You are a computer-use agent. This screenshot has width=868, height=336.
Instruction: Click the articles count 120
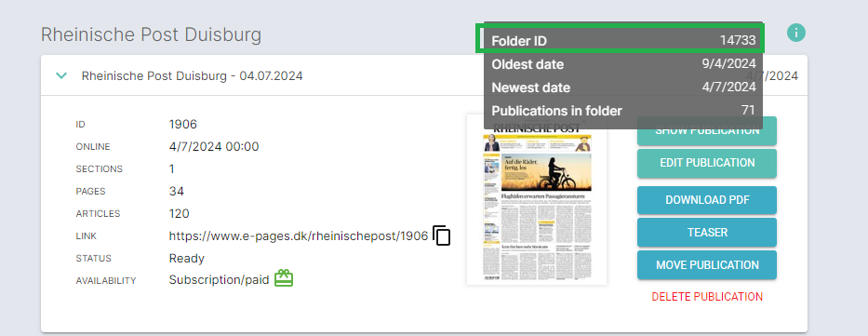pos(179,214)
